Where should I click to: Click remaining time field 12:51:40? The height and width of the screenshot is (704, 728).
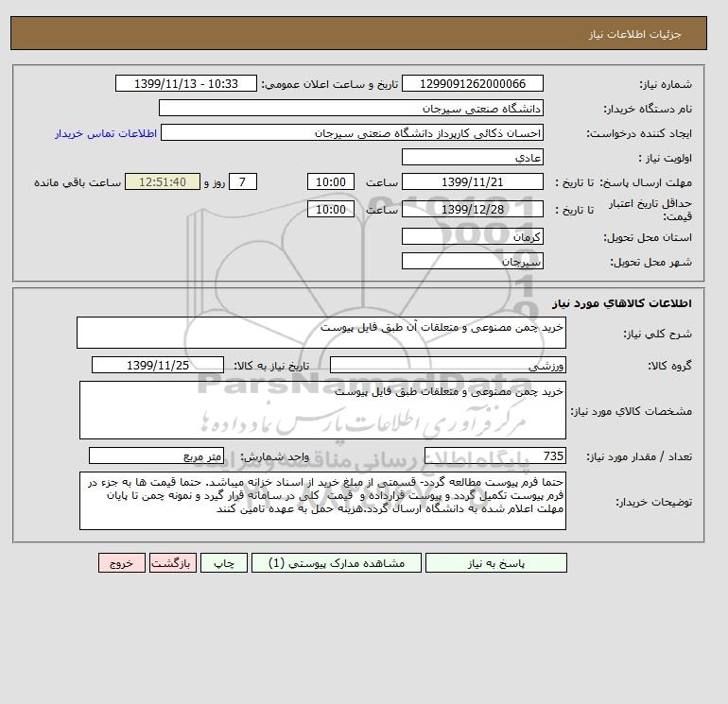coord(163,182)
